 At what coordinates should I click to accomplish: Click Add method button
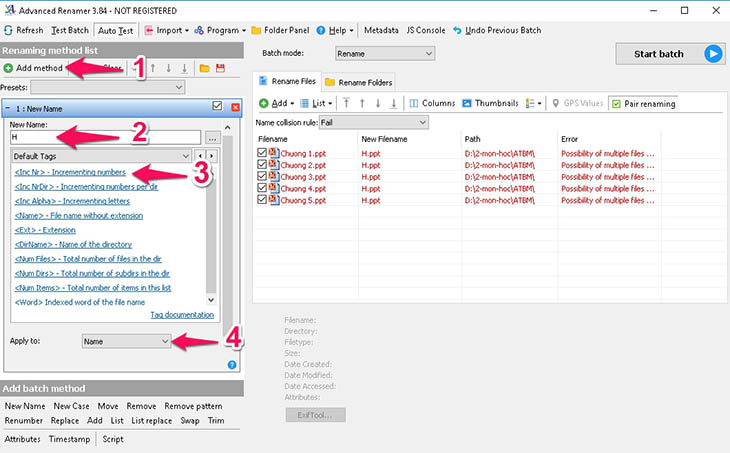click(x=33, y=68)
